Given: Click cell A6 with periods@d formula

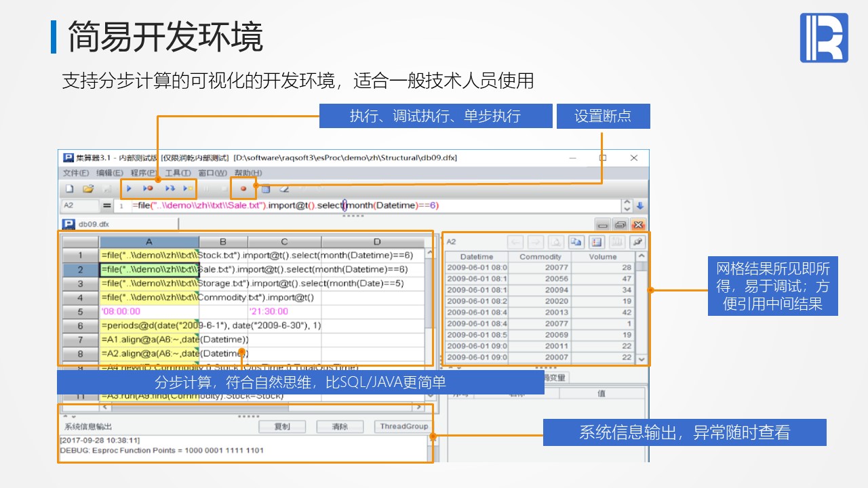Looking at the screenshot, I should pyautogui.click(x=149, y=325).
